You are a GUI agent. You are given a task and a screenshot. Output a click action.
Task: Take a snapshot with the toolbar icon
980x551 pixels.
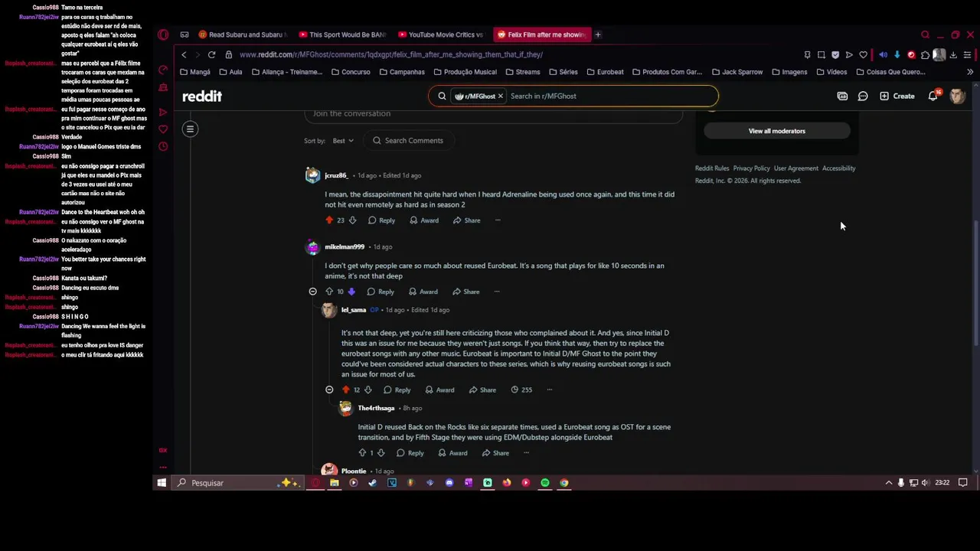click(822, 54)
